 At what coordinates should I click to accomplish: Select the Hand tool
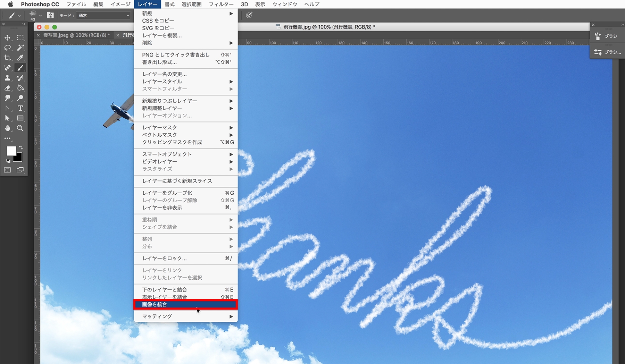(x=7, y=128)
